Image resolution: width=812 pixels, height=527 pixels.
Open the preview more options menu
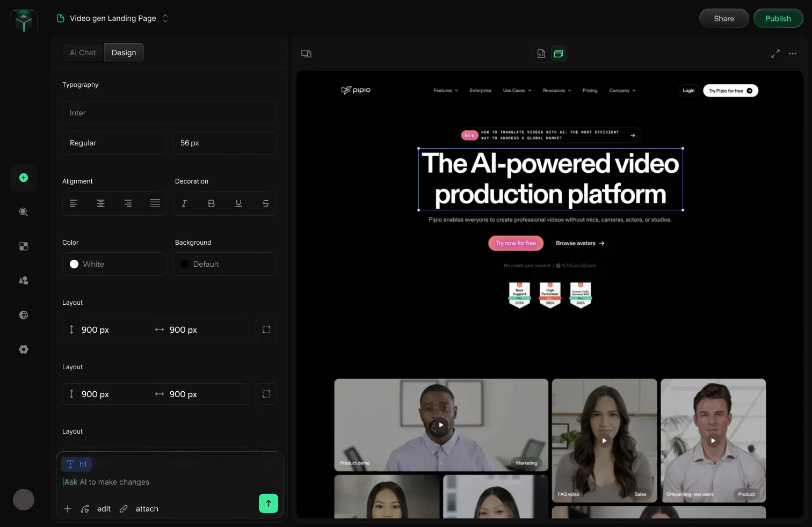(793, 54)
